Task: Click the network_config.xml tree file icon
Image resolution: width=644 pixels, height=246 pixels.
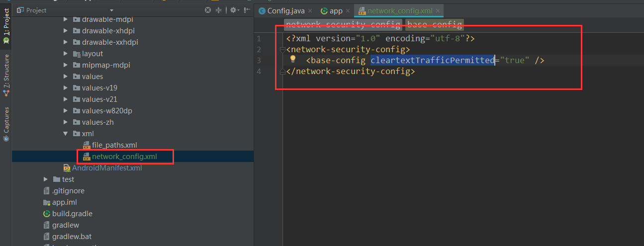Action: [x=87, y=157]
